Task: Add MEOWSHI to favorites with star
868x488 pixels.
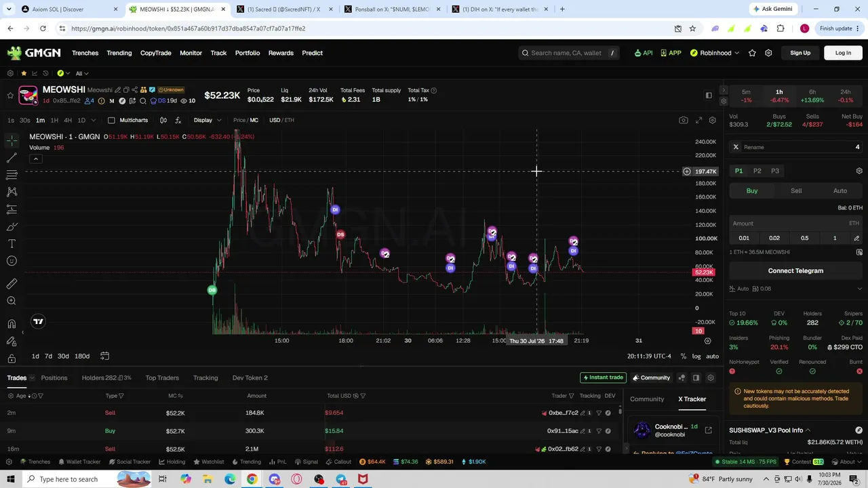Action: (x=10, y=95)
